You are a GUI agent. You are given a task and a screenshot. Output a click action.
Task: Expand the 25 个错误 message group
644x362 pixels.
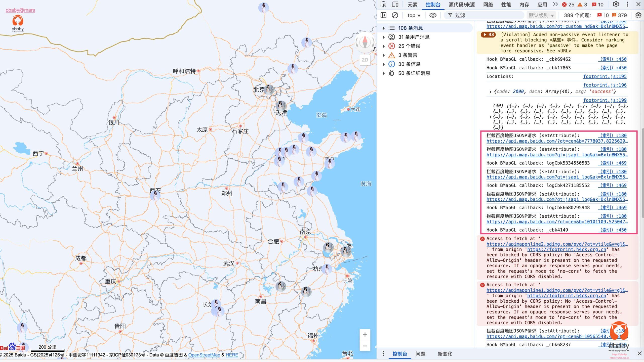point(384,46)
